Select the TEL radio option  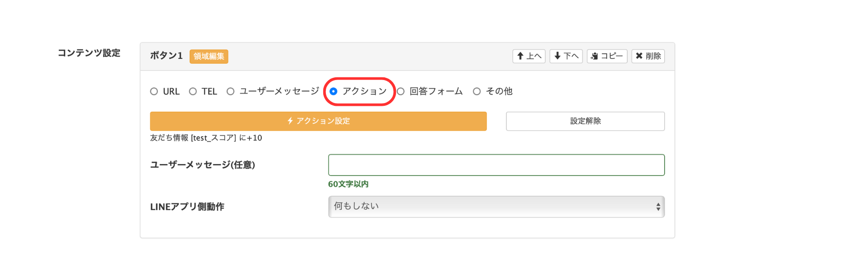click(x=193, y=91)
